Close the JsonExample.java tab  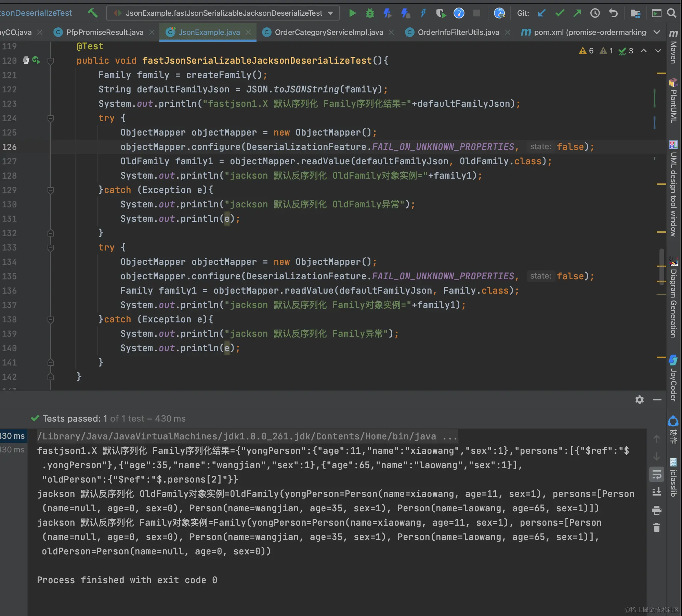pyautogui.click(x=248, y=32)
